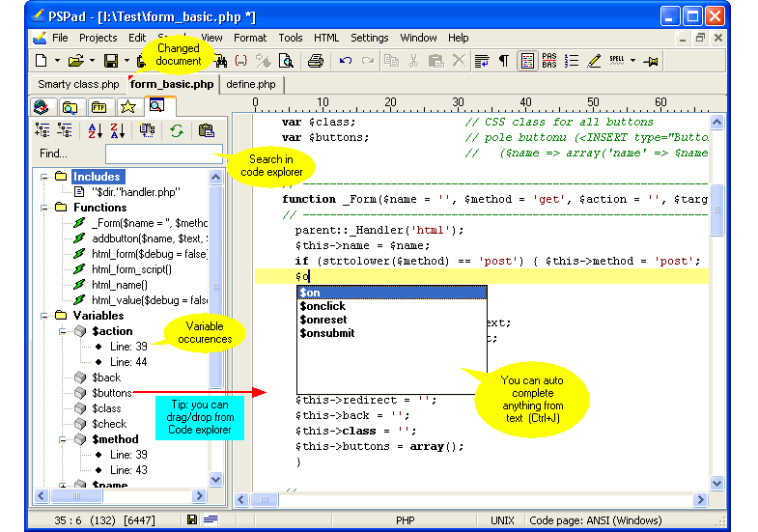This screenshot has width=758, height=532.
Task: Create a new file with the New icon
Action: (x=42, y=61)
